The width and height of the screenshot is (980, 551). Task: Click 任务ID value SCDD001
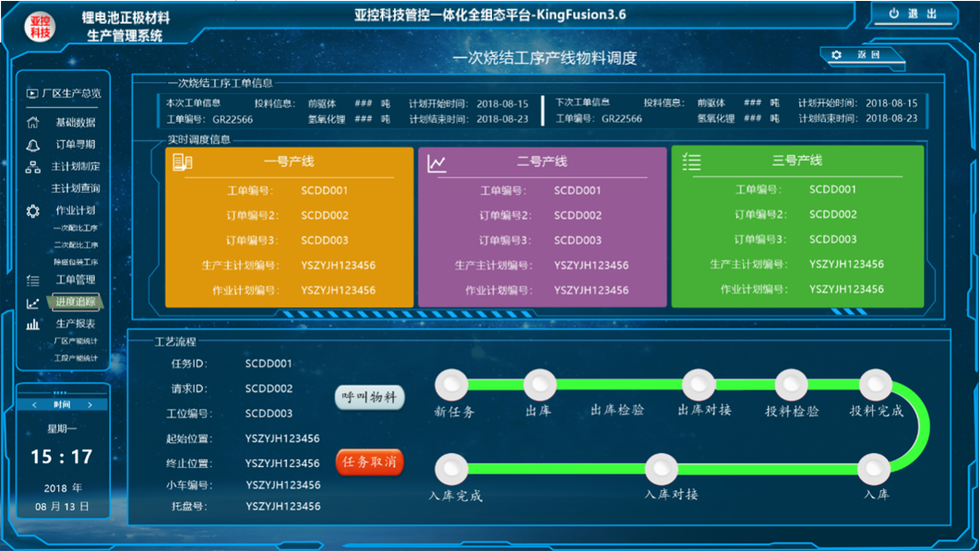(x=269, y=364)
